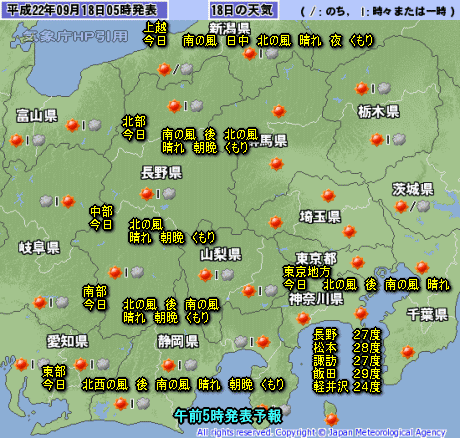Click the 東京地方 forecast label
This screenshot has width=460, height=438.
(x=307, y=272)
